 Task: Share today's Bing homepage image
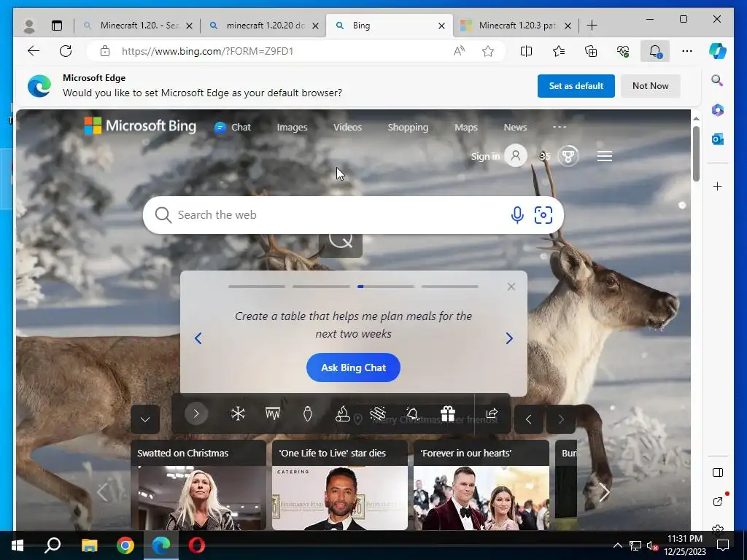click(x=492, y=413)
